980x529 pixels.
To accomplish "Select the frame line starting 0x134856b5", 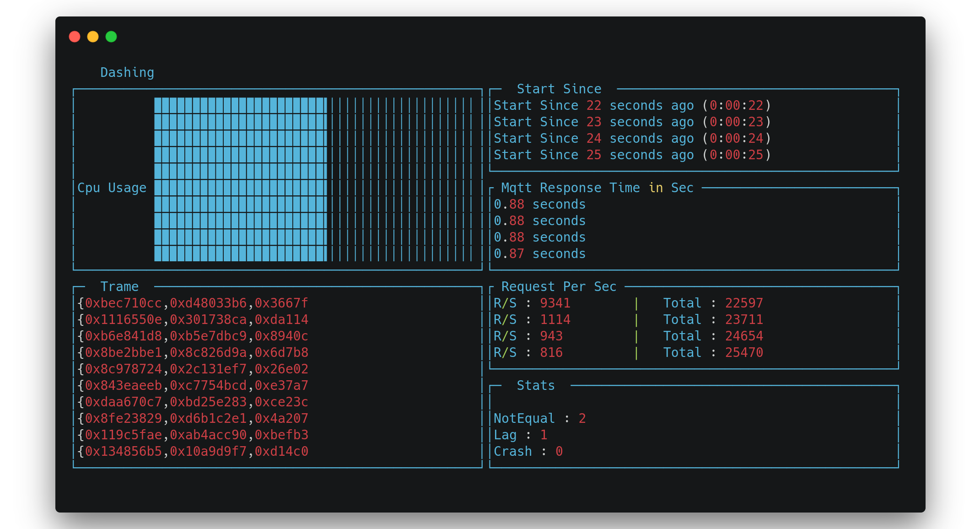I will pos(193,451).
